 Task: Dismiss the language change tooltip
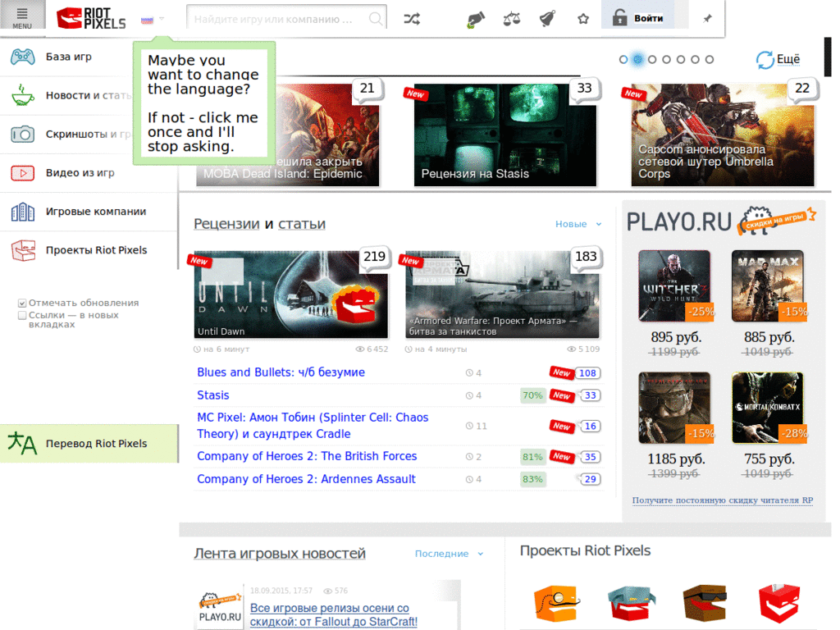tap(204, 103)
